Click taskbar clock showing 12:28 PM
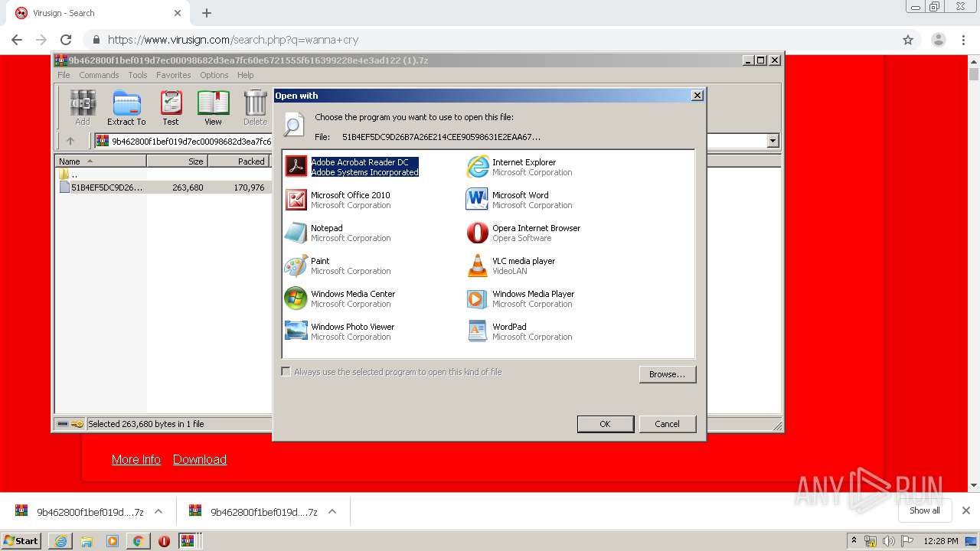 coord(941,541)
